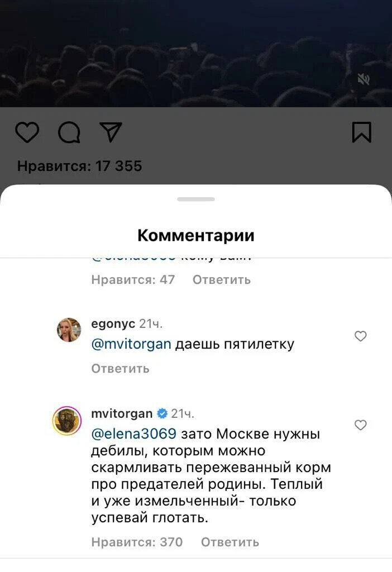Screen dimensions: 392x572
Task: Like mvitorgan's comment with heart
Action: coord(360,425)
